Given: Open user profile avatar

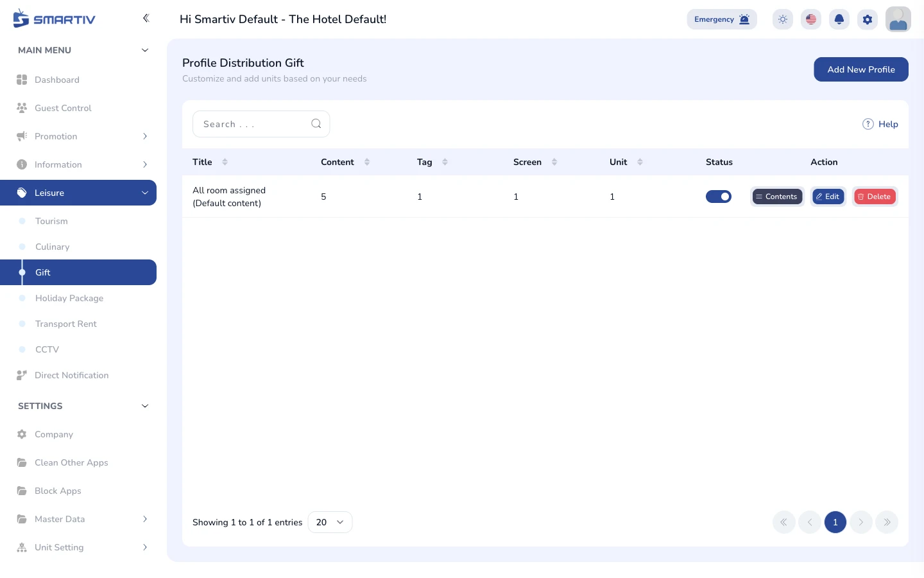Looking at the screenshot, I should [898, 19].
